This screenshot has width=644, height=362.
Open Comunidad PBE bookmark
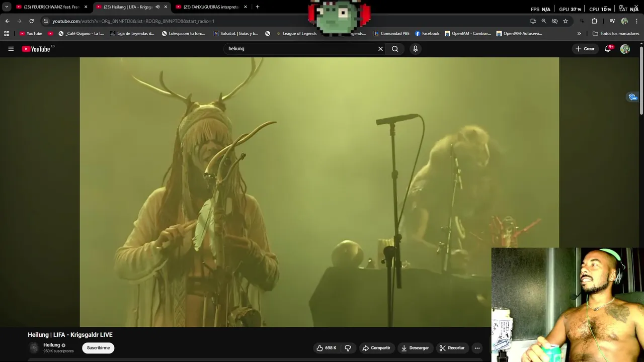click(391, 34)
